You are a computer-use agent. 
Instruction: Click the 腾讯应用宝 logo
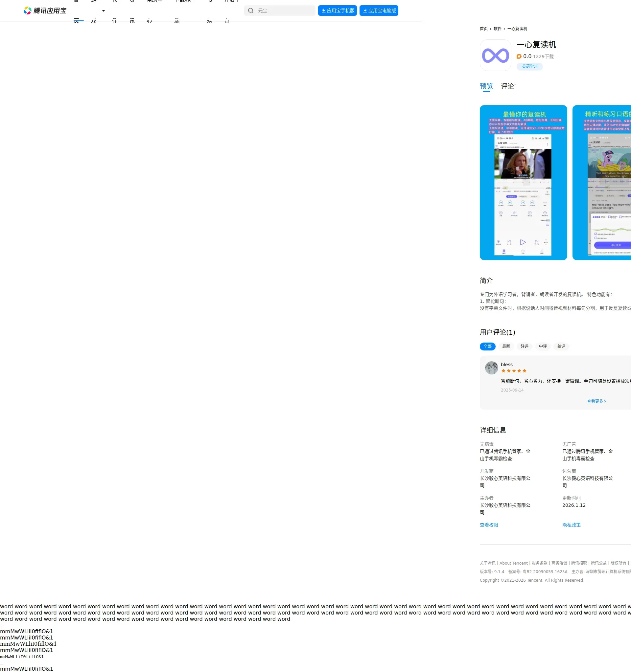(x=45, y=11)
